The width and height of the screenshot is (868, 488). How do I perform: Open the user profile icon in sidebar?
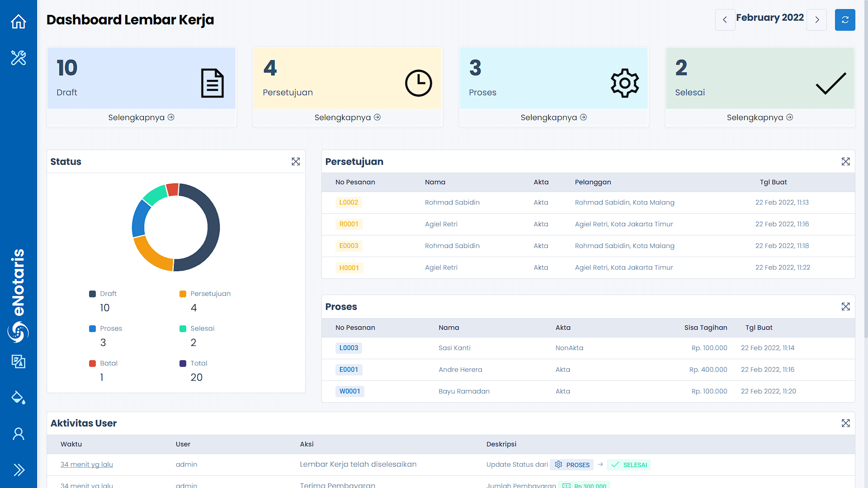pyautogui.click(x=19, y=434)
